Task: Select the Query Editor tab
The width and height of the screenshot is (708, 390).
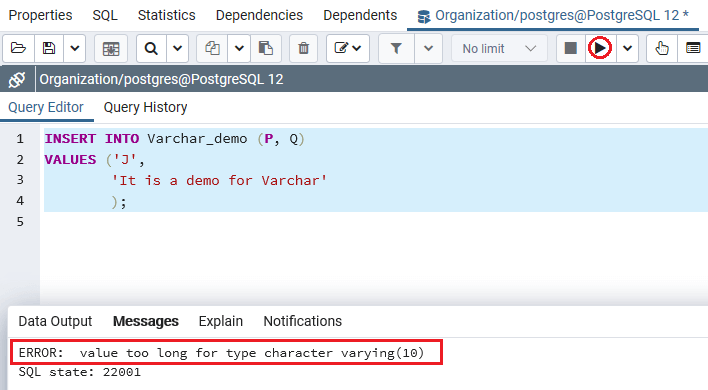Action: (46, 107)
